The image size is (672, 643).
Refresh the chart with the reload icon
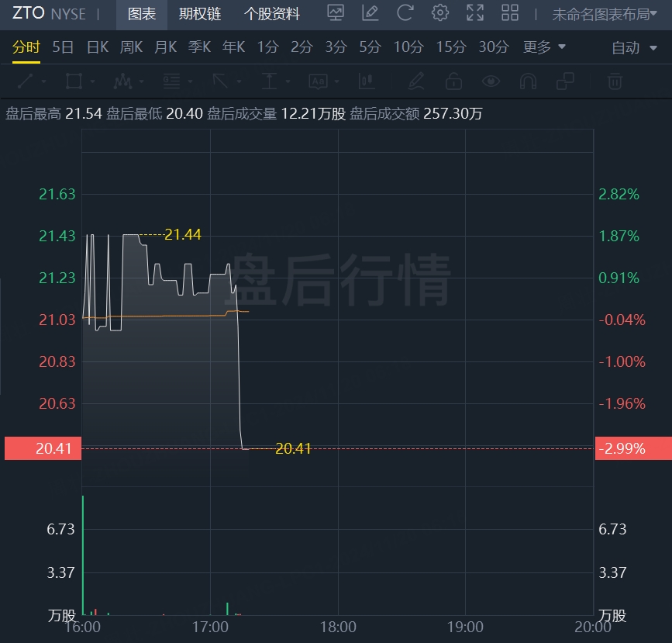click(405, 13)
